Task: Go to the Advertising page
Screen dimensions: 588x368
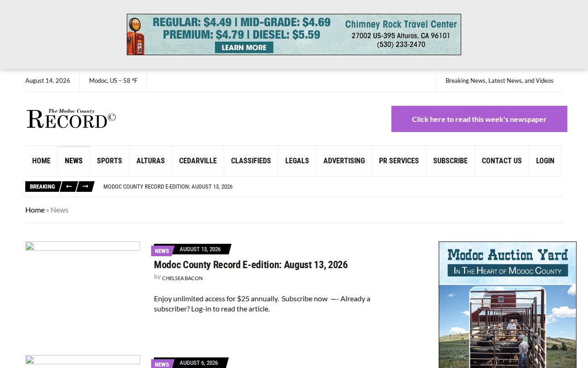Action: point(344,161)
